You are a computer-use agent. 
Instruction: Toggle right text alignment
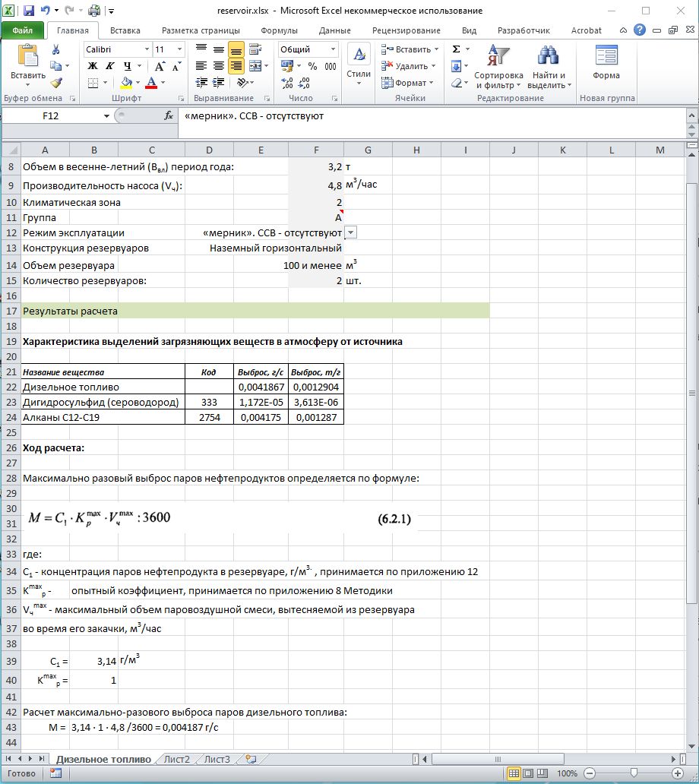tap(236, 66)
